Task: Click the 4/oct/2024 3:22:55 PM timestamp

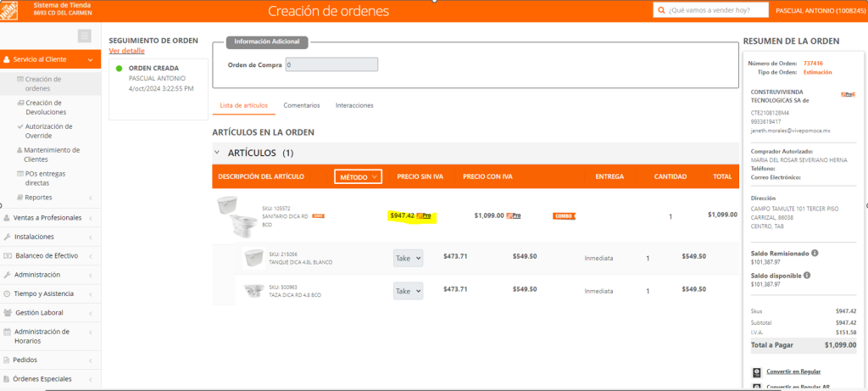Action: pyautogui.click(x=161, y=88)
